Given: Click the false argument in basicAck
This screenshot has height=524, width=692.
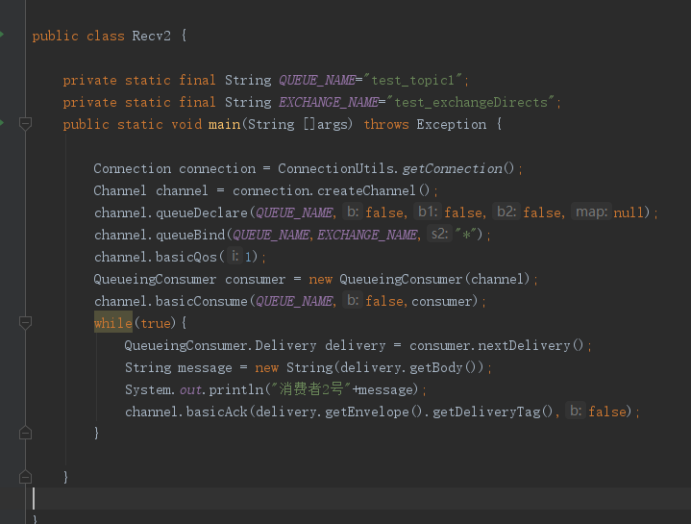Looking at the screenshot, I should tap(607, 411).
